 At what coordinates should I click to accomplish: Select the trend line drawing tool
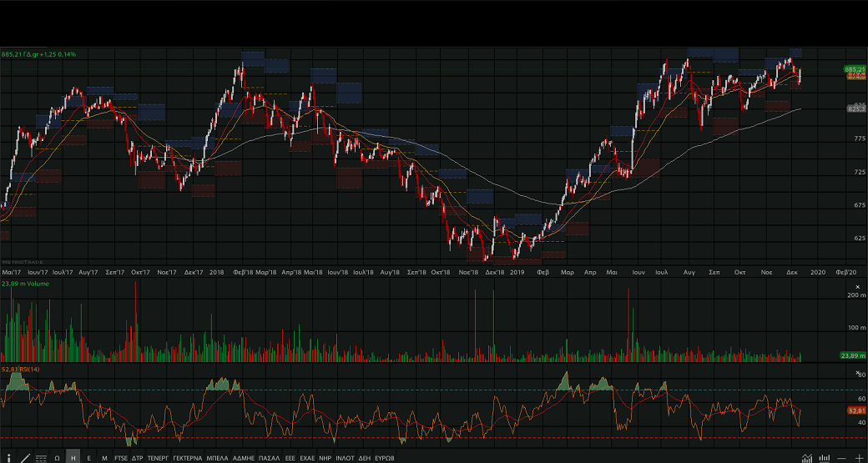click(24, 458)
